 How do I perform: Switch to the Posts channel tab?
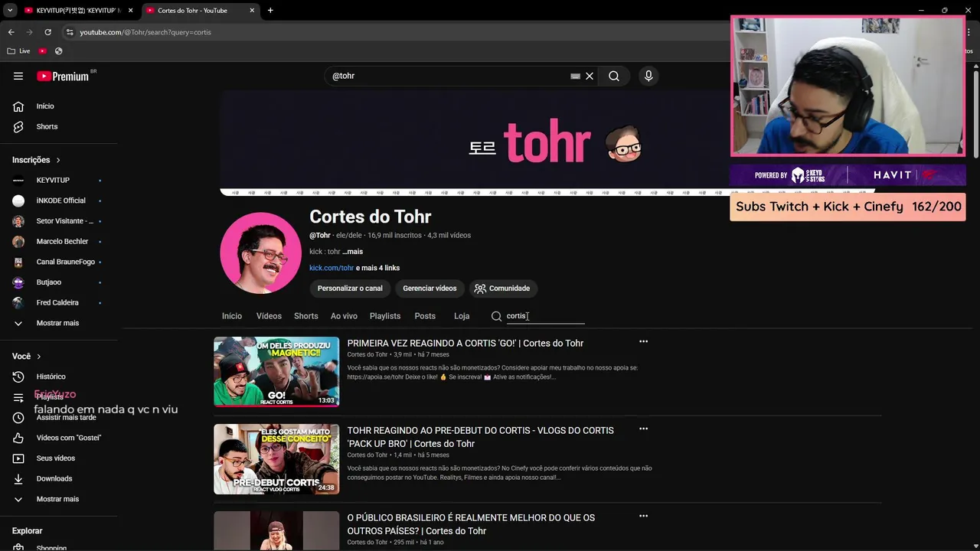[x=425, y=316]
